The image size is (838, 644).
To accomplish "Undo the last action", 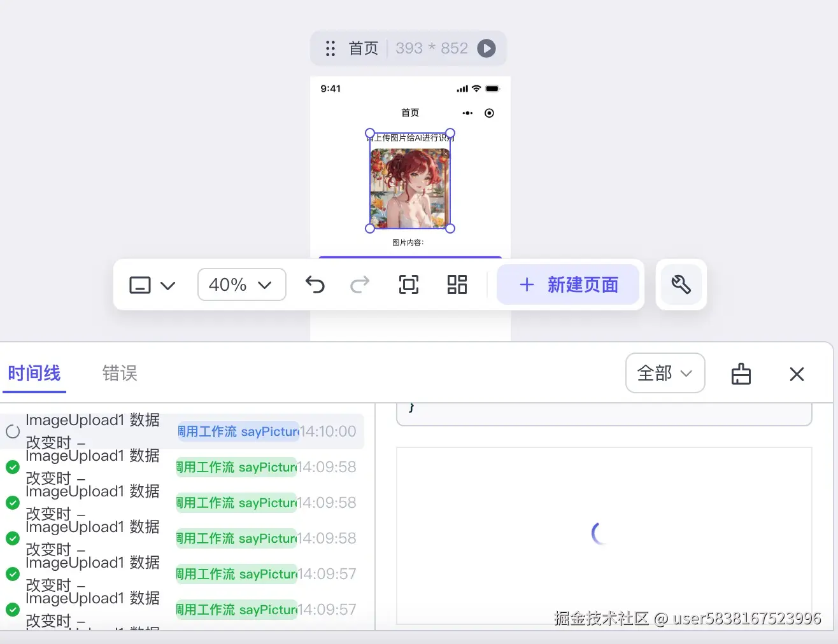I will [x=315, y=284].
